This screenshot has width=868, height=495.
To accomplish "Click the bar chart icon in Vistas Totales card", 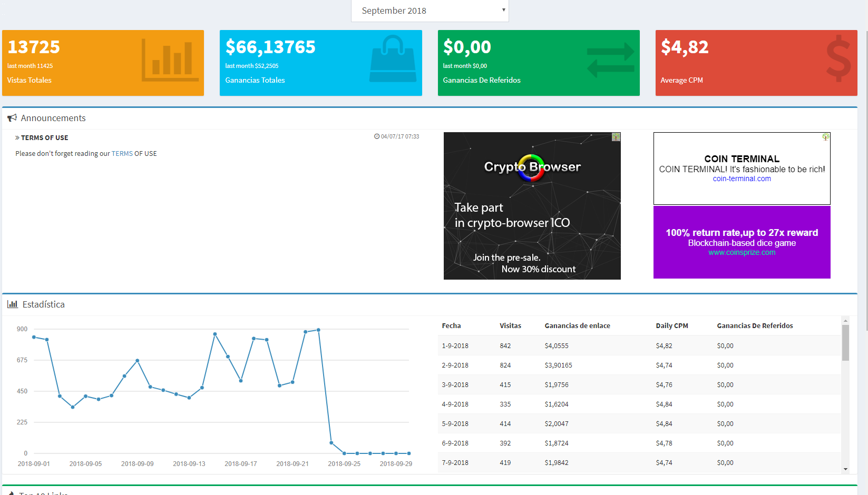I will click(170, 60).
